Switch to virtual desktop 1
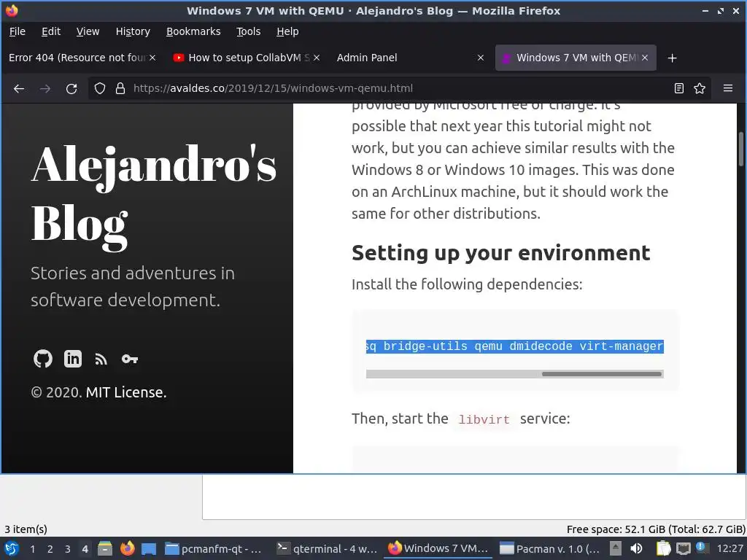This screenshot has height=560, width=747. click(x=32, y=549)
